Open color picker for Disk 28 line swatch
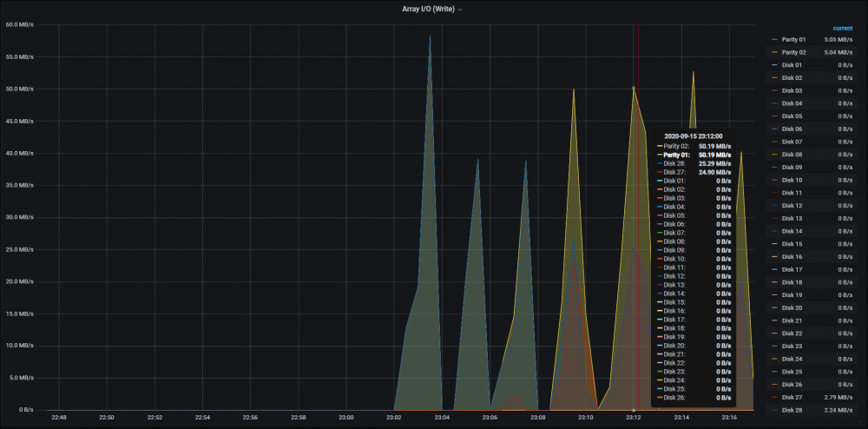The height and width of the screenshot is (429, 868). (x=774, y=410)
